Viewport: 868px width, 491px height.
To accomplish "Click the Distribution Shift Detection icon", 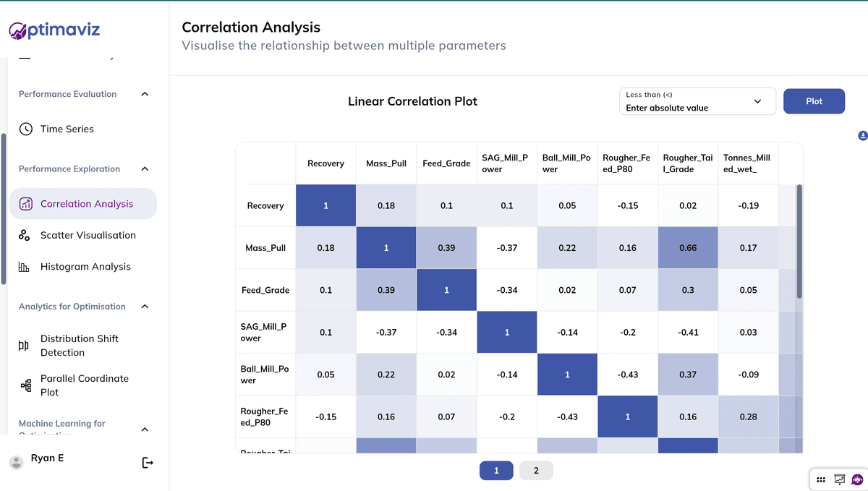I will (x=24, y=346).
